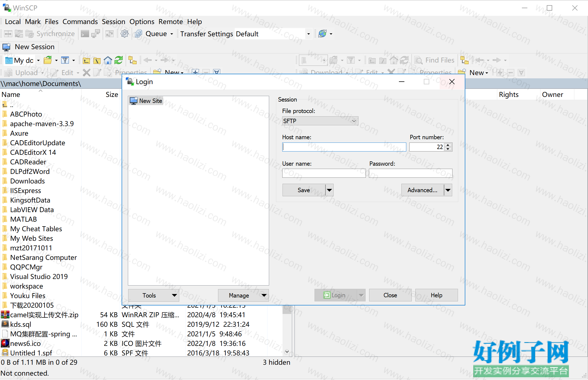Click the remote Find Files icon
This screenshot has height=380, width=588.
click(419, 60)
